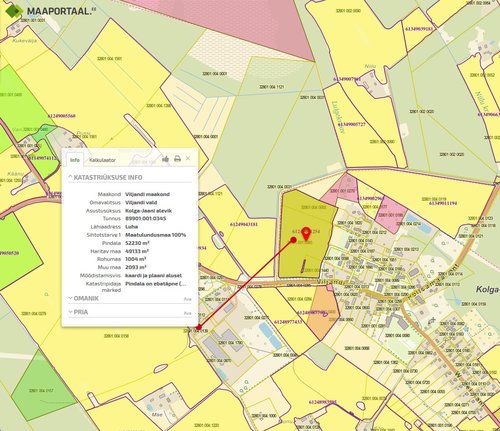Print the cadastral unit info
Viewport: 500px width, 431px height.
tap(177, 159)
